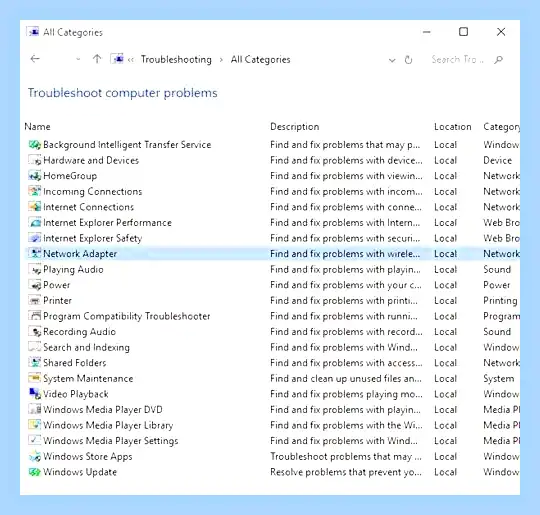Sort by the Name column header
The height and width of the screenshot is (515, 540).
[x=38, y=127]
